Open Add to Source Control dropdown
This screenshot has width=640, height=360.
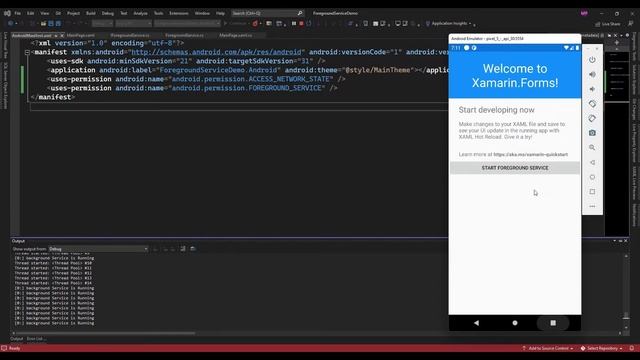coord(547,348)
